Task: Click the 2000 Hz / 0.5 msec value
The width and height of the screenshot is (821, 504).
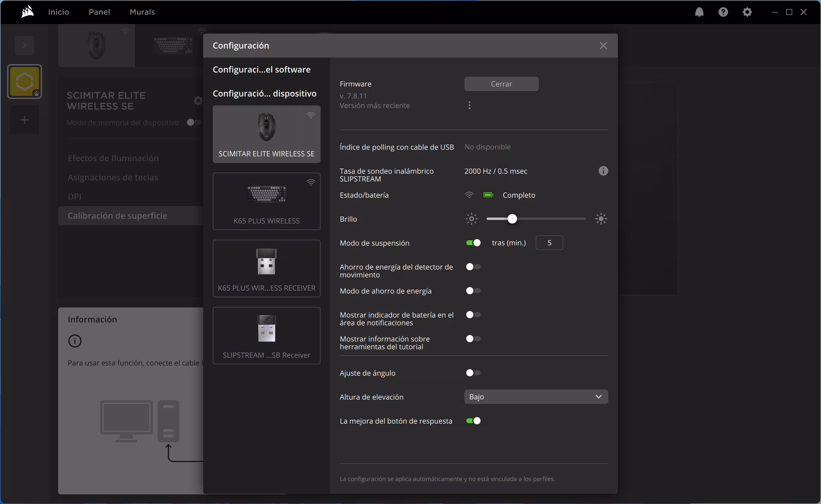Action: point(496,171)
